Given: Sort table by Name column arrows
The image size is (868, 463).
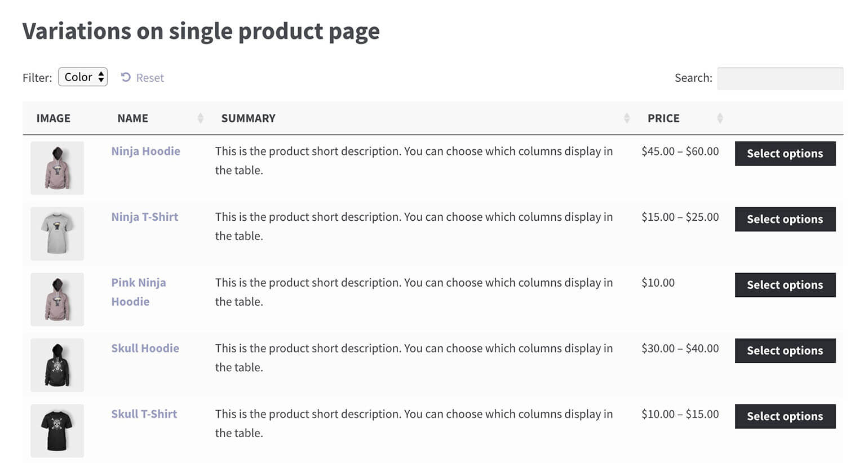Looking at the screenshot, I should point(200,118).
